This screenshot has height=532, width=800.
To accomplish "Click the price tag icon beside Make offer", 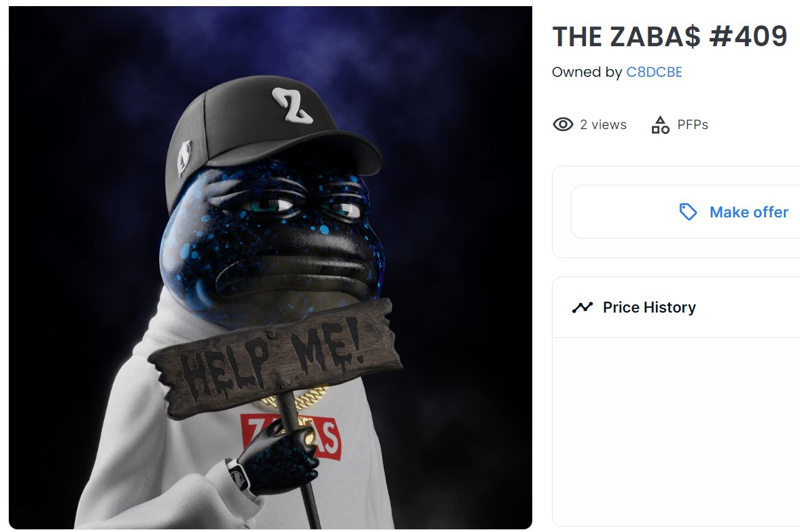I will click(x=688, y=212).
